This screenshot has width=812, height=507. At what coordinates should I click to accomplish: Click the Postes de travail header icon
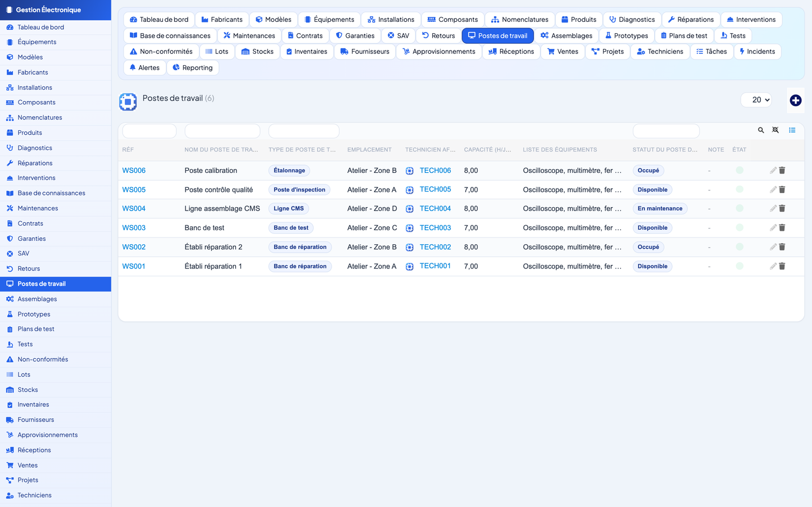[128, 102]
